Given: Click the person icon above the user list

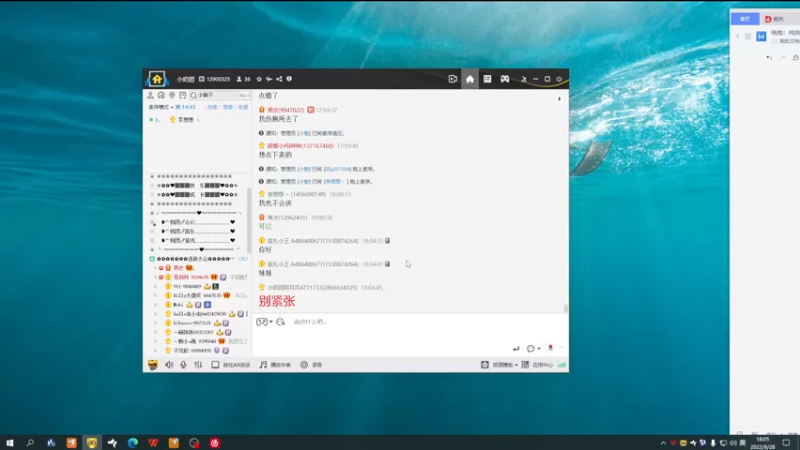Looking at the screenshot, I should (151, 95).
